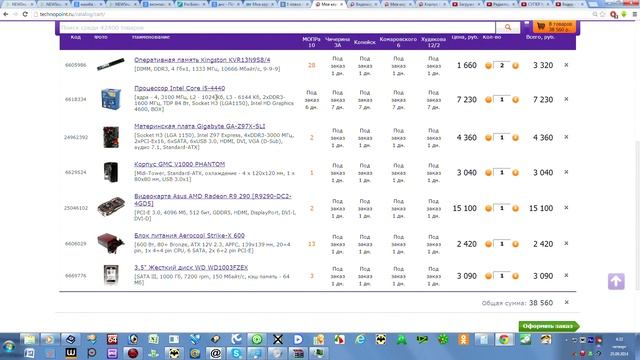This screenshot has height=360, width=640.
Task: Click the Kingston memory stick thumbnail
Action: pos(111,64)
